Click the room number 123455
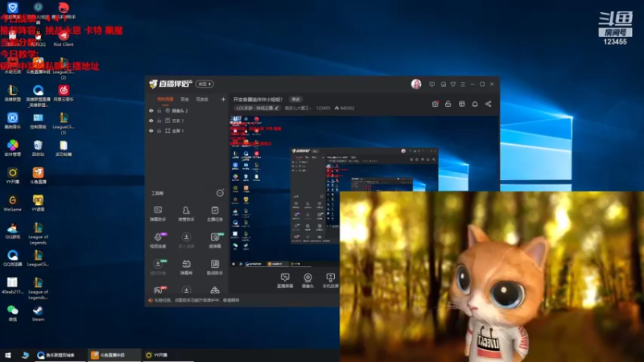Image resolution: width=644 pixels, height=362 pixels. 324,108
